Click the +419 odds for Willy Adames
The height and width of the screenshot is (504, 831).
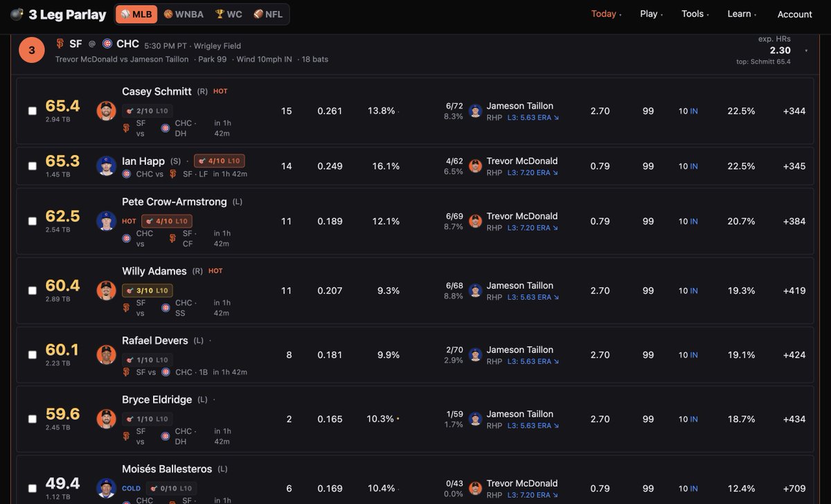click(x=794, y=291)
